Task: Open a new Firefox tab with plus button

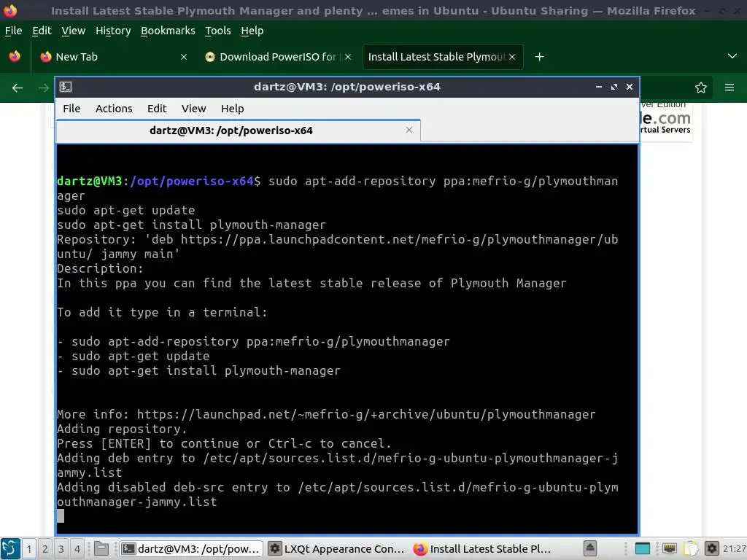Action: 539,57
